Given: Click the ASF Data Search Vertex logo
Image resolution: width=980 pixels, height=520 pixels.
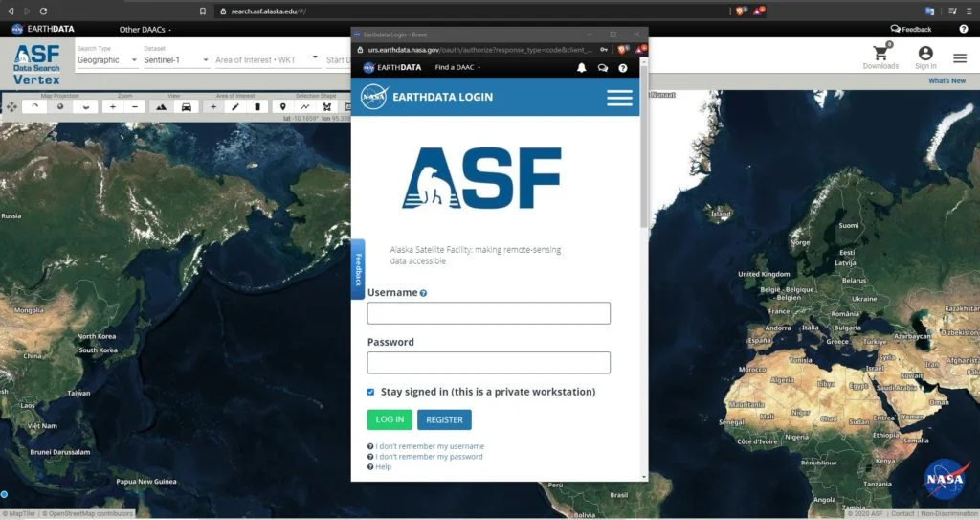Looking at the screenshot, I should (37, 64).
